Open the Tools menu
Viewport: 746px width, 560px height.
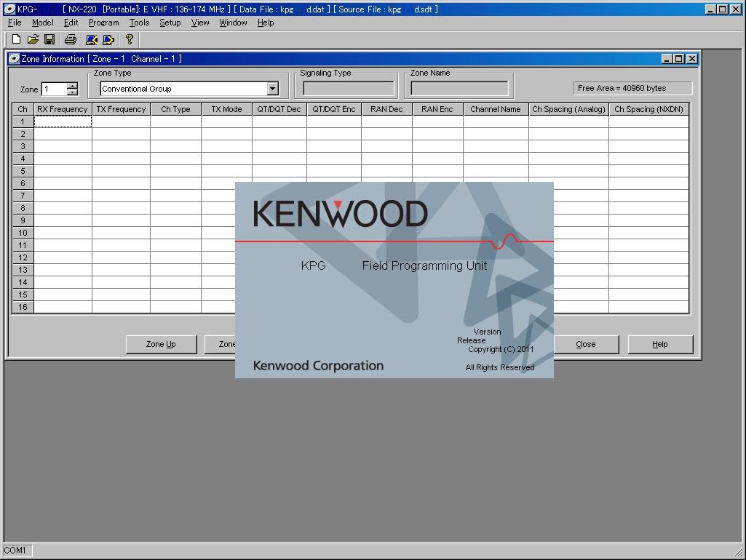139,23
